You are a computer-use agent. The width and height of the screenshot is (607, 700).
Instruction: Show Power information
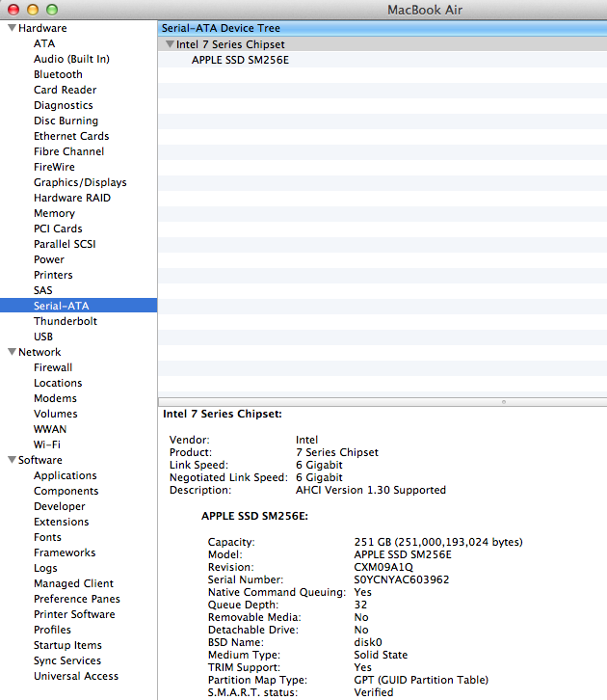[x=49, y=259]
